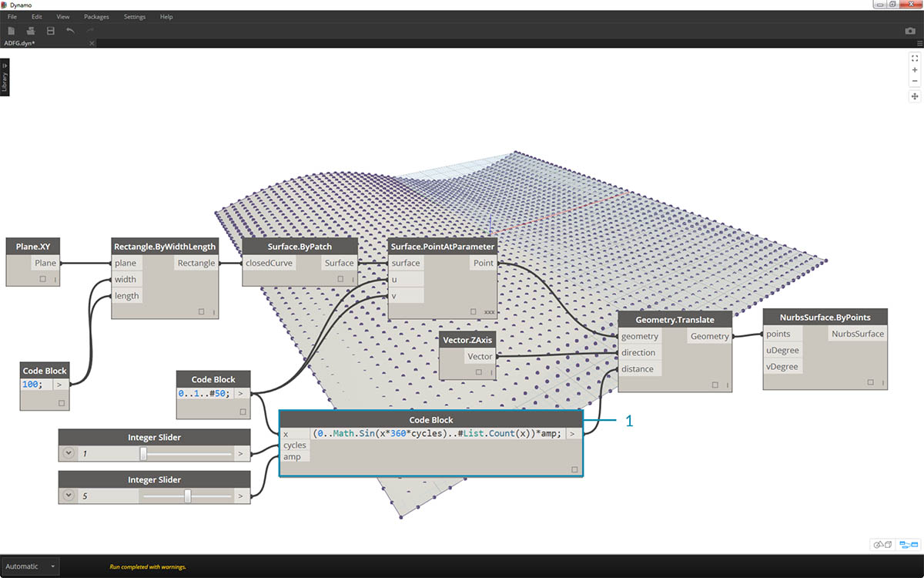Click the Undo arrow icon

point(71,31)
